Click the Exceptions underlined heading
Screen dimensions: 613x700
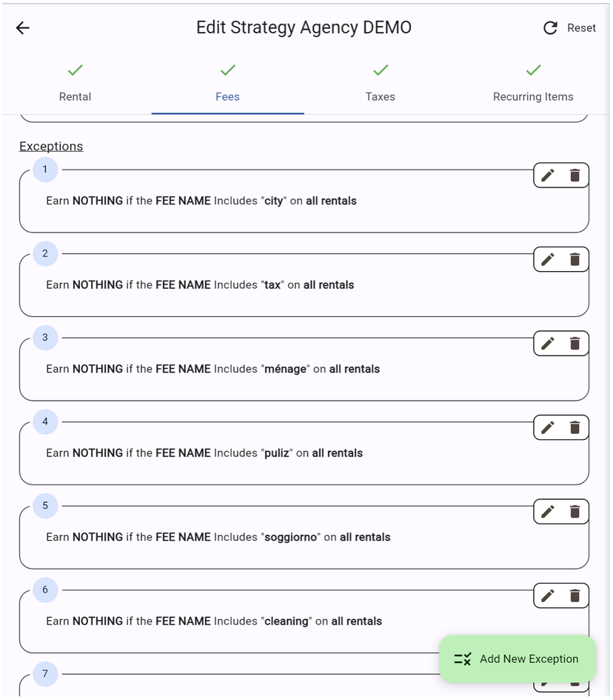[x=51, y=146]
